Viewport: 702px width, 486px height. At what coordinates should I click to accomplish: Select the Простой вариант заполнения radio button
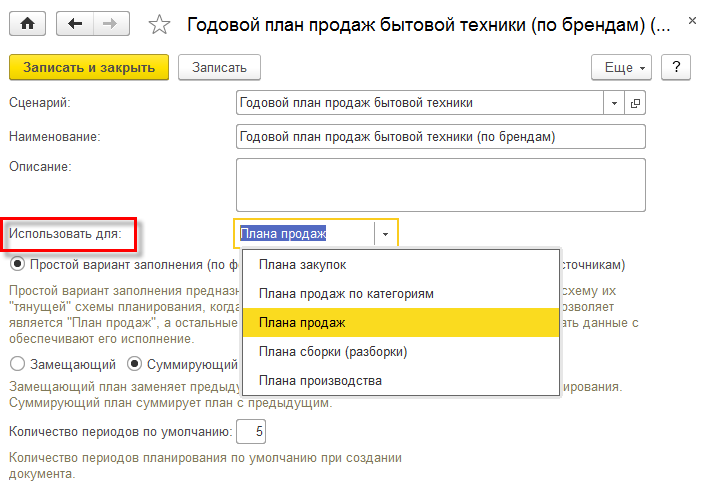coord(17,265)
